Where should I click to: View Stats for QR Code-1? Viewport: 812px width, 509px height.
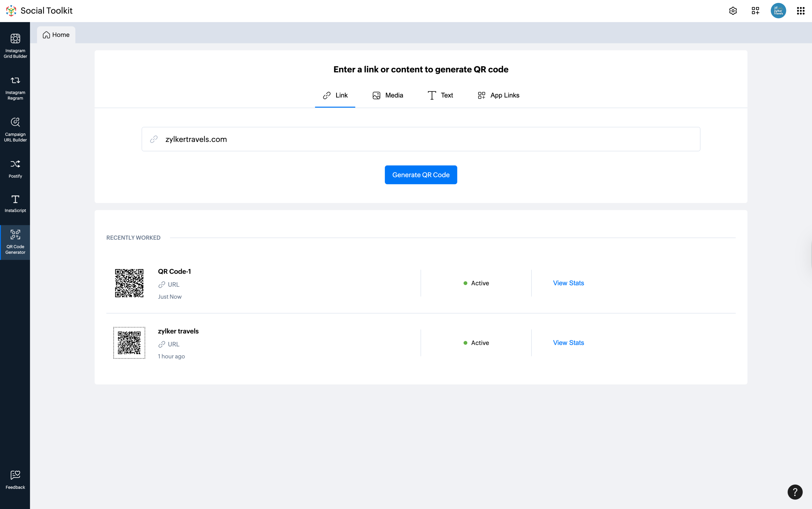tap(568, 283)
